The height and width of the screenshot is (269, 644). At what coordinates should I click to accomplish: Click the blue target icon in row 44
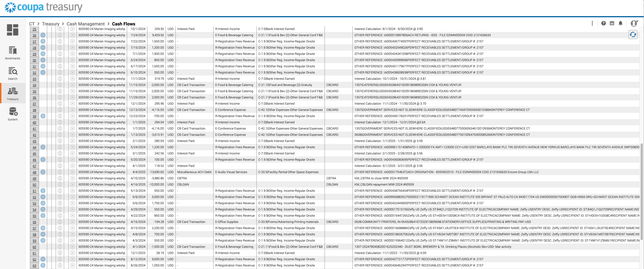(x=43, y=147)
